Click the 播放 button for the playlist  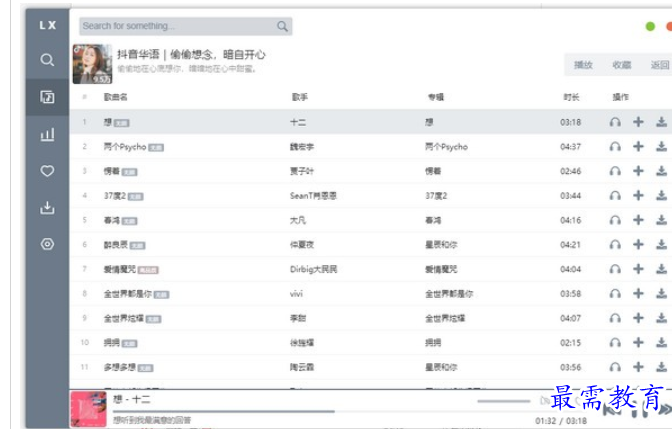[583, 65]
